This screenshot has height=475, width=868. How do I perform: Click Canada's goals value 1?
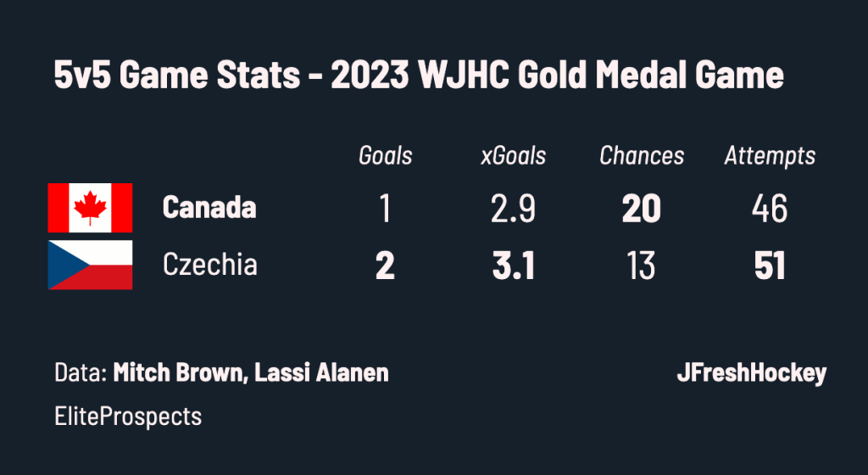point(386,210)
